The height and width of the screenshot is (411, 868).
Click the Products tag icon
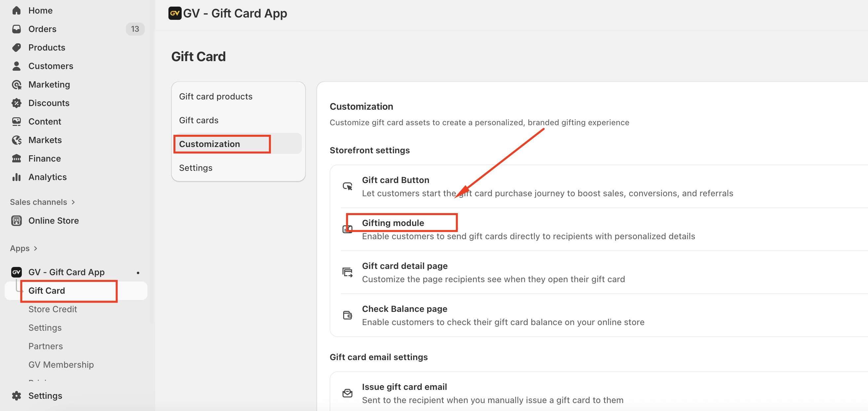[x=16, y=48]
